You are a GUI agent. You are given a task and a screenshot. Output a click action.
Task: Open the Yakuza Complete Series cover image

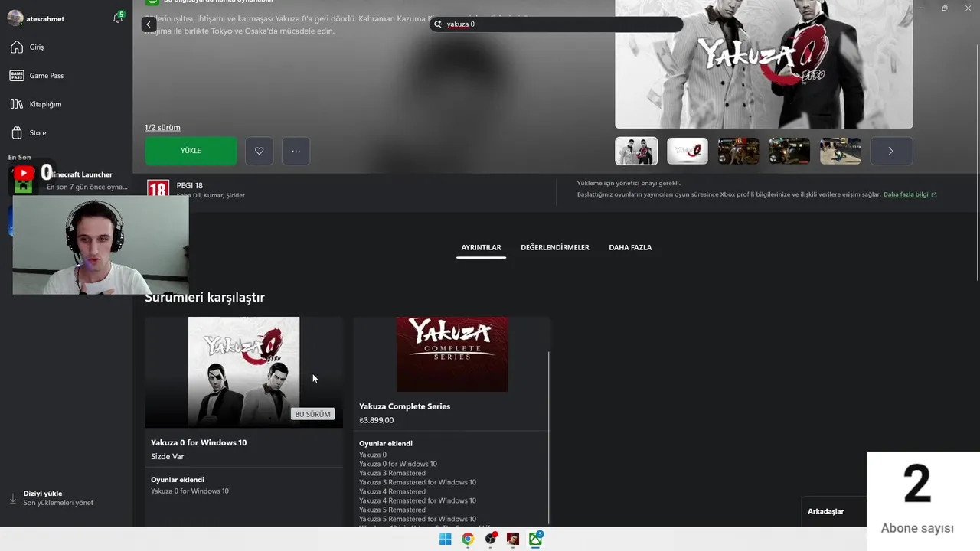(452, 354)
